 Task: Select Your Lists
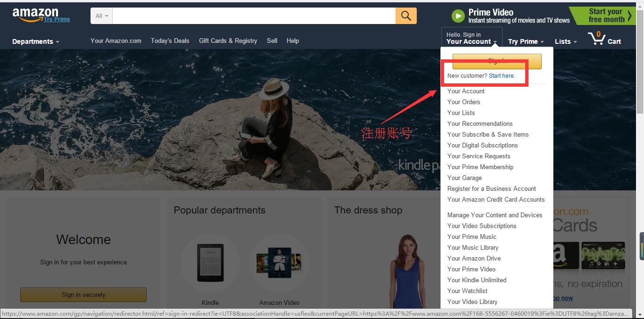click(461, 113)
